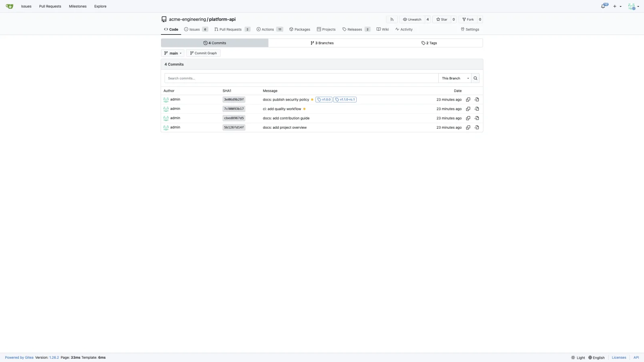Show status of quality workflow commit
The image size is (644, 362).
(304, 109)
